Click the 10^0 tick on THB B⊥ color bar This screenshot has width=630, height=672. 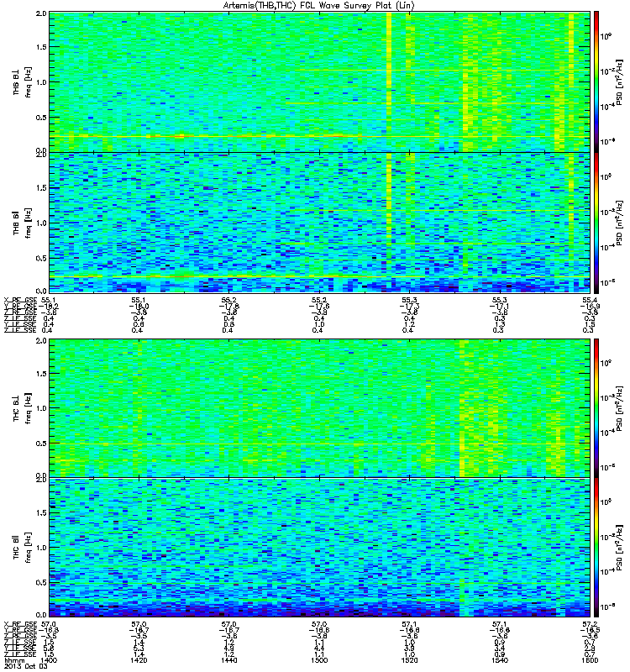coord(606,36)
